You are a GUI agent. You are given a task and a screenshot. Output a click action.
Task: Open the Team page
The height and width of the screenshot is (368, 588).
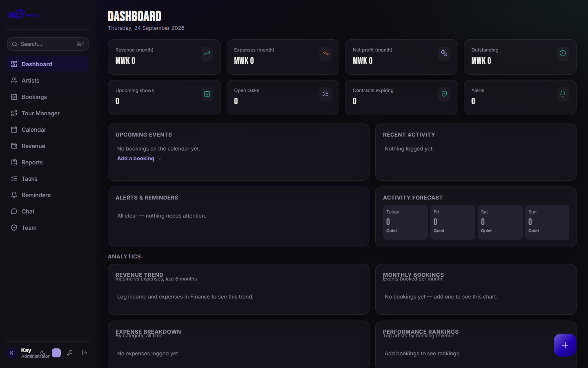(x=48, y=228)
